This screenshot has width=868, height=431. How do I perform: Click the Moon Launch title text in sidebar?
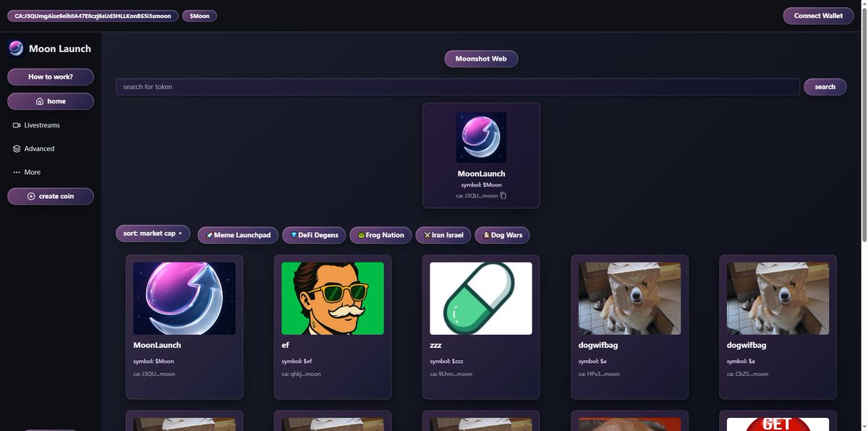[60, 49]
